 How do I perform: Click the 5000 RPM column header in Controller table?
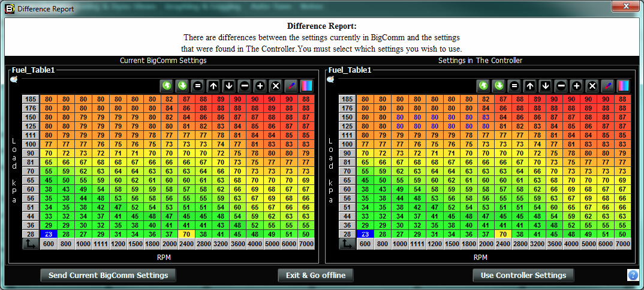(x=589, y=244)
